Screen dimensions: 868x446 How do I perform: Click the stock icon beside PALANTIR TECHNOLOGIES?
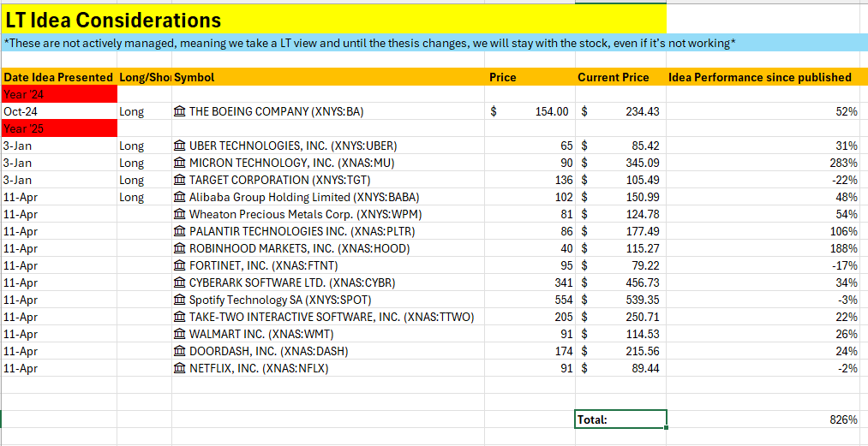(x=180, y=232)
